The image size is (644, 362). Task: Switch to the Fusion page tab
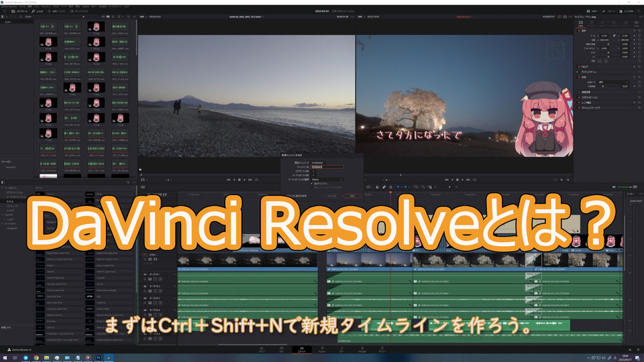pyautogui.click(x=321, y=350)
